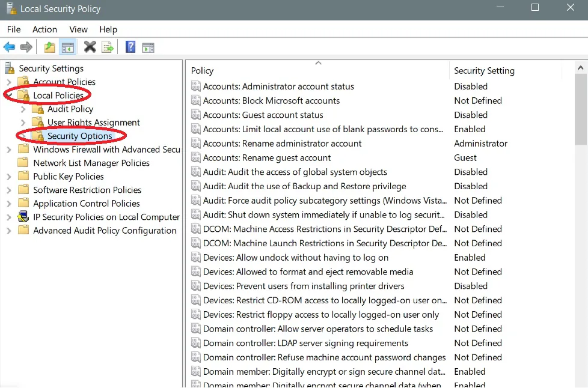The width and height of the screenshot is (588, 388).
Task: Click the Forward arrow toolbar icon
Action: tap(26, 47)
